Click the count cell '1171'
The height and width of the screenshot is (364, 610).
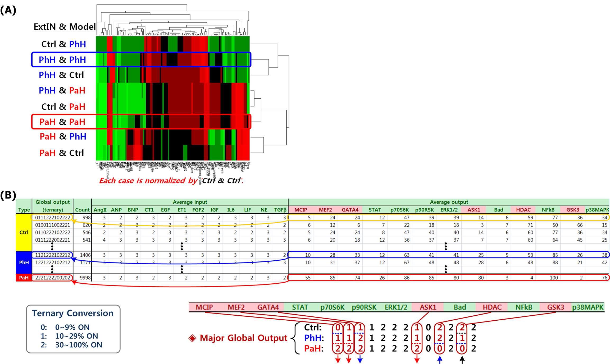pos(85,262)
